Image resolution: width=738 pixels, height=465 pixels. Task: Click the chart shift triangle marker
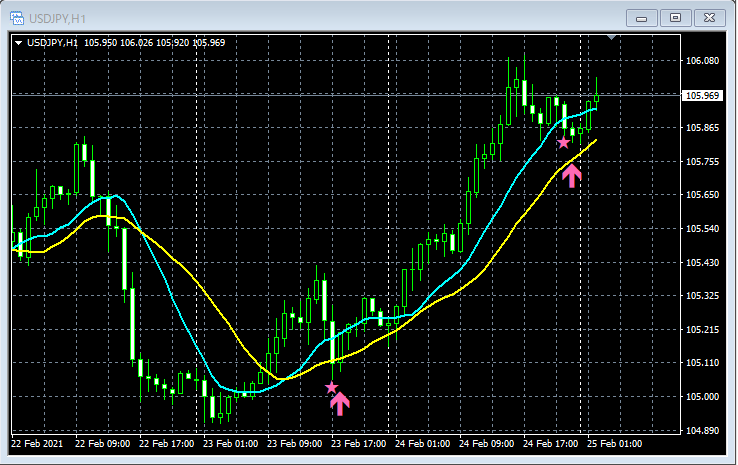click(x=611, y=37)
